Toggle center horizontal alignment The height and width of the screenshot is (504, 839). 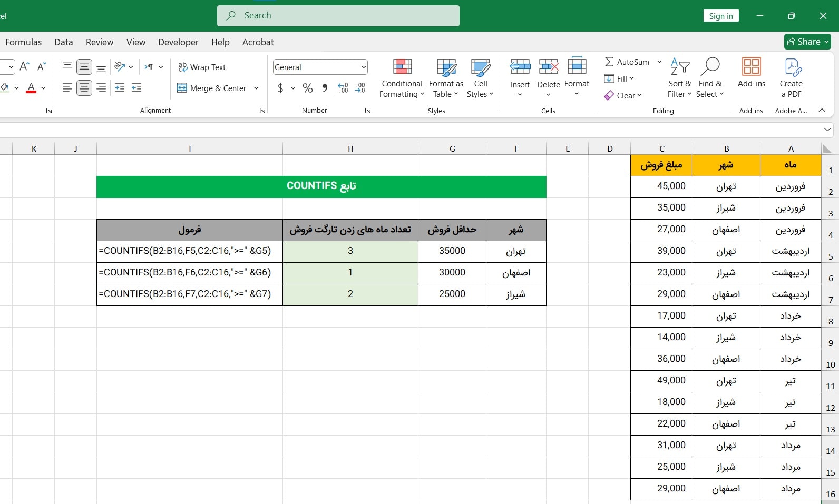(84, 88)
